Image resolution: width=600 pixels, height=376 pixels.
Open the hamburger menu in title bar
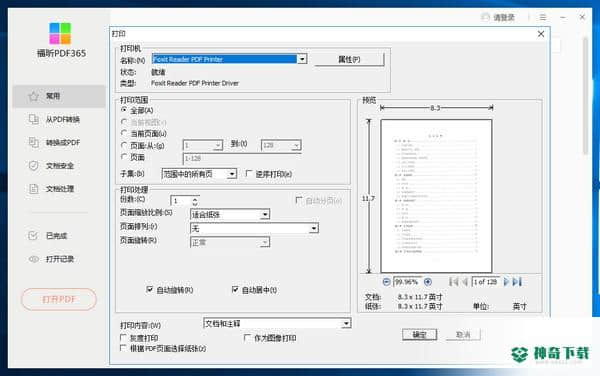(x=543, y=17)
